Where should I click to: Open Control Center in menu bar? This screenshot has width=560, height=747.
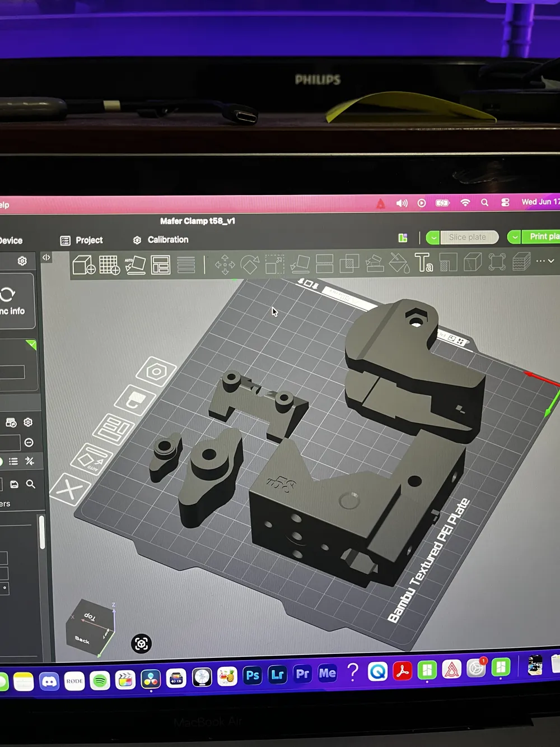pos(505,203)
